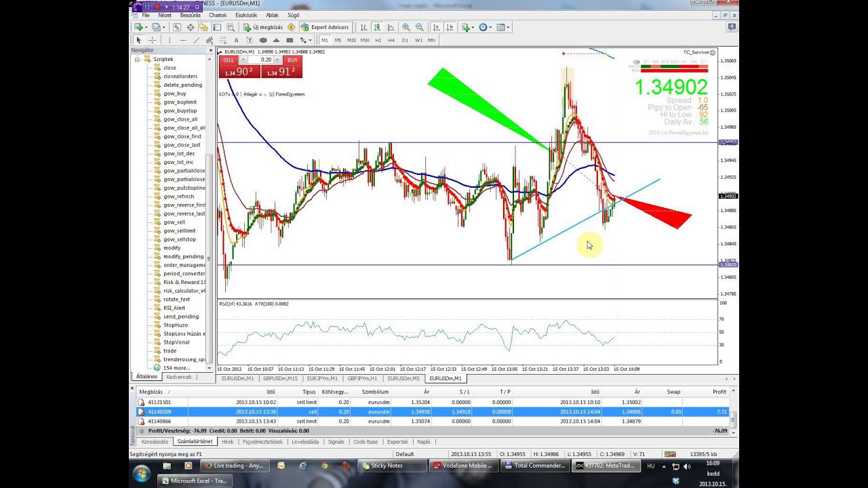The height and width of the screenshot is (488, 868).
Task: Switch to H1 timeframe
Action: click(378, 40)
